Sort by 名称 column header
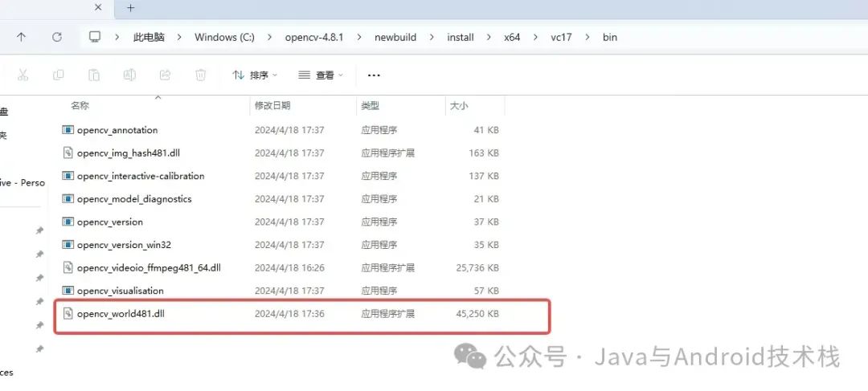 pos(80,106)
